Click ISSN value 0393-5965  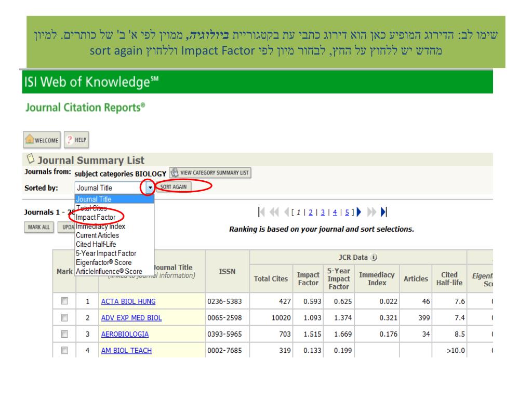pyautogui.click(x=224, y=334)
